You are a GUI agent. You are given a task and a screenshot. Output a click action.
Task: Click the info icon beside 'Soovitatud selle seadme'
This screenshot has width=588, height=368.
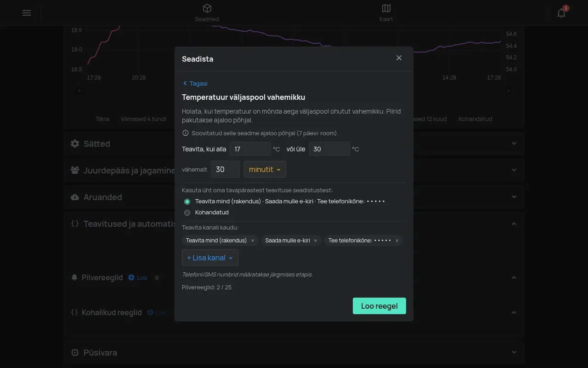(x=186, y=133)
